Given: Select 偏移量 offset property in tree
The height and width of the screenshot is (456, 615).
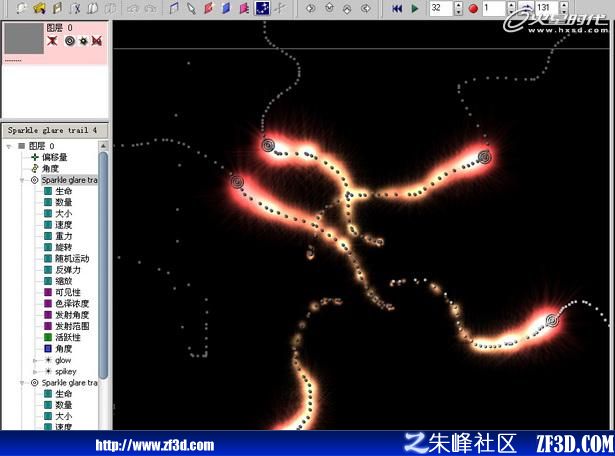Looking at the screenshot, I should click(55, 157).
